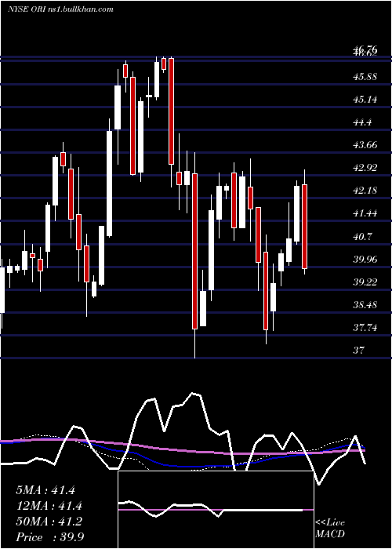Select the 42.92 price axis label
This screenshot has width=392, height=549.
[365, 168]
